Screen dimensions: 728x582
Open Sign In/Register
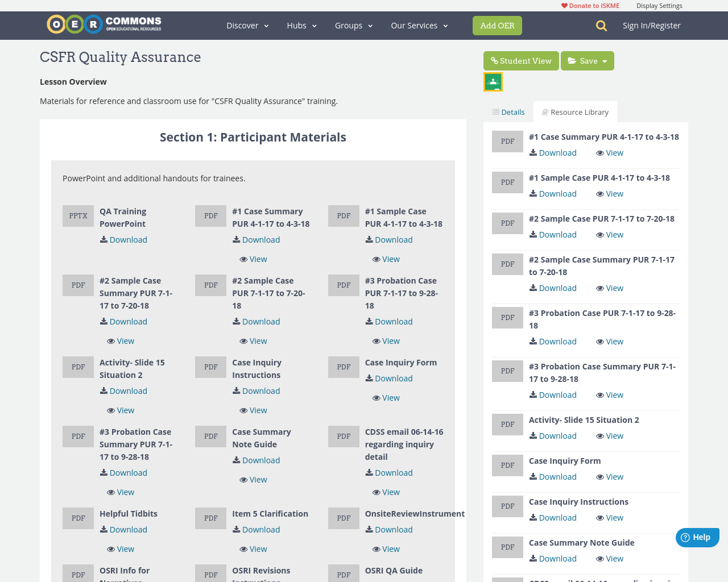tap(651, 25)
